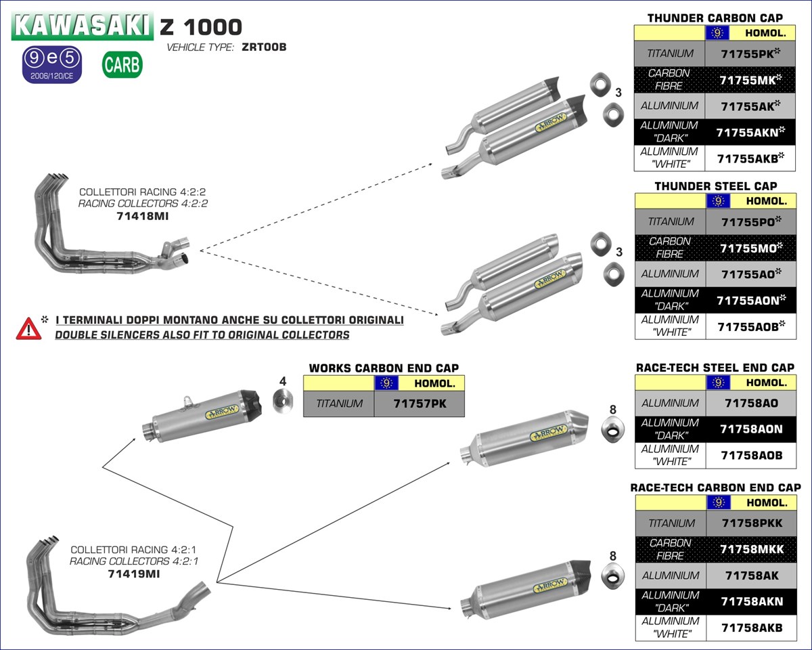
Task: Select the Thunder Carbon Cap double silencers image
Action: pyautogui.click(x=513, y=129)
